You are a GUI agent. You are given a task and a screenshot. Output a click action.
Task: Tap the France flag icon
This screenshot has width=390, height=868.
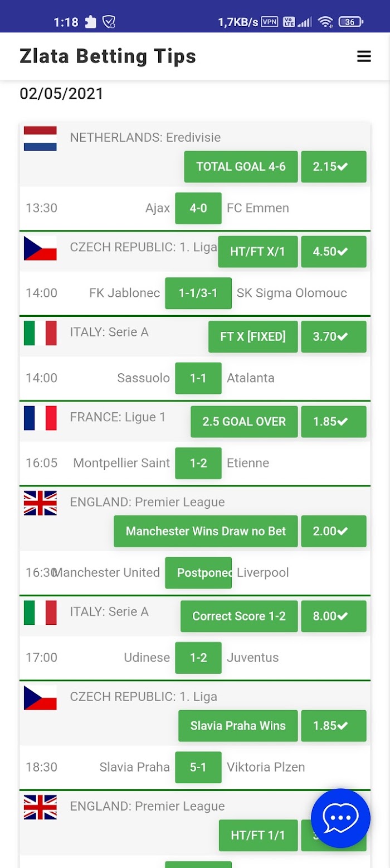click(40, 418)
